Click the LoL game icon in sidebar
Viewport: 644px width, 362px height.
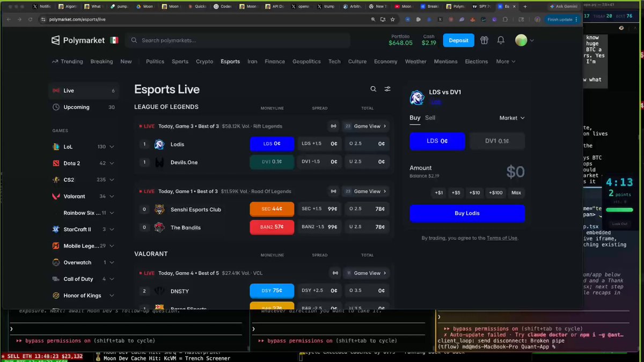56,146
